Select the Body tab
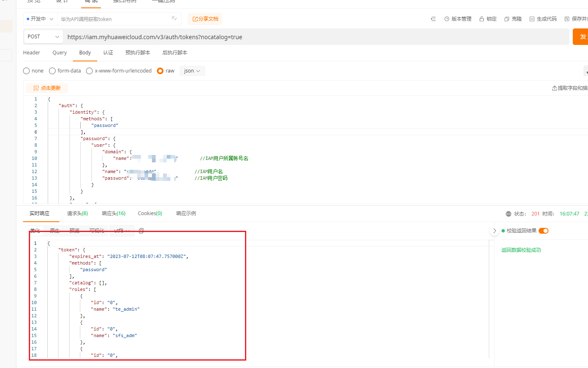The height and width of the screenshot is (368, 588). pyautogui.click(x=85, y=53)
